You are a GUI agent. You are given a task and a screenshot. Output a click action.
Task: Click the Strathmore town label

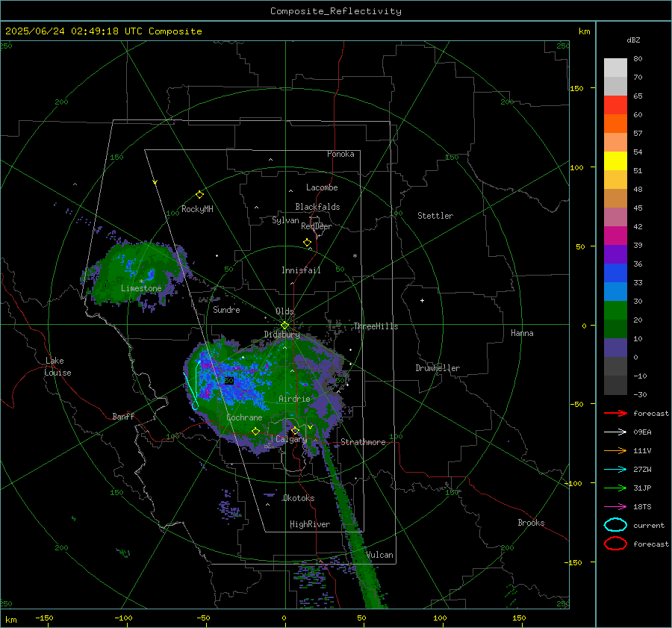pos(363,442)
